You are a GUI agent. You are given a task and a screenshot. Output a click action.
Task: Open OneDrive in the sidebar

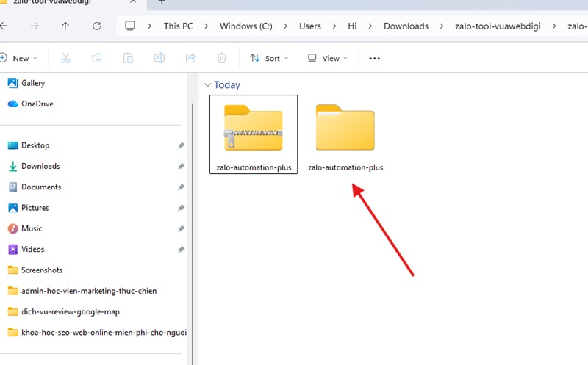(x=31, y=104)
